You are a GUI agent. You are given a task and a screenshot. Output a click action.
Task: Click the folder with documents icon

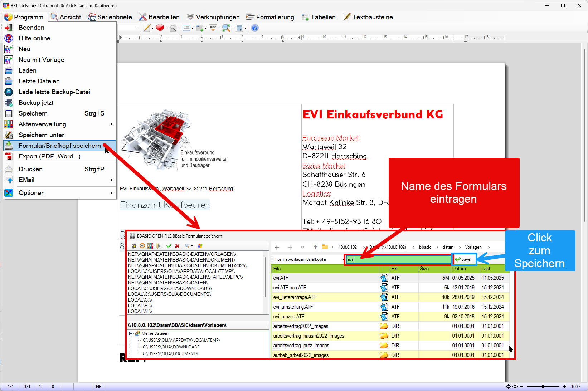click(159, 246)
